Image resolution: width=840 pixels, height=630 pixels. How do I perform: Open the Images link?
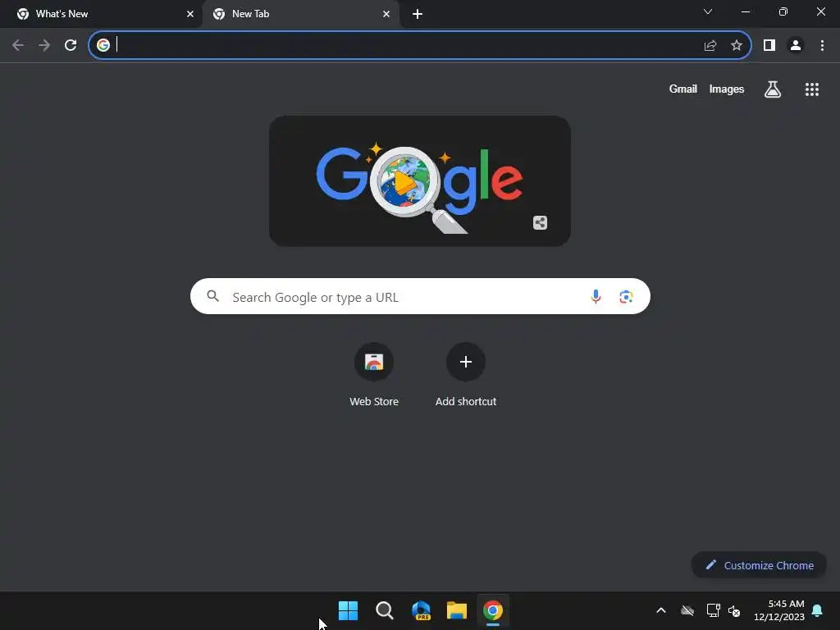(727, 89)
